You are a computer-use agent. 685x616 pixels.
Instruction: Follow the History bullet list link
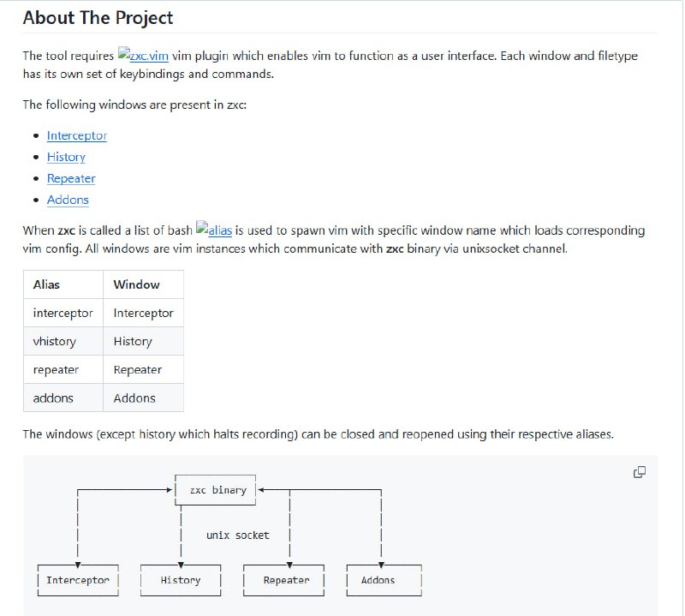66,157
